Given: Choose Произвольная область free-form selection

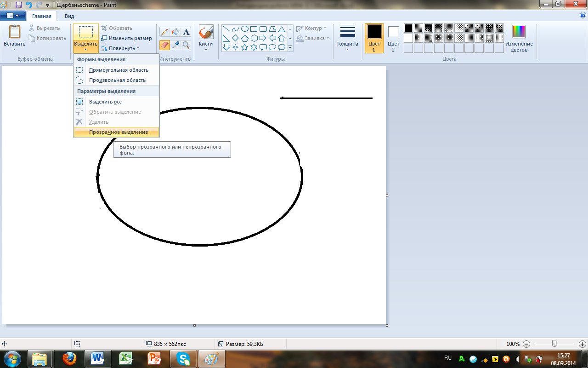Looking at the screenshot, I should pos(116,80).
